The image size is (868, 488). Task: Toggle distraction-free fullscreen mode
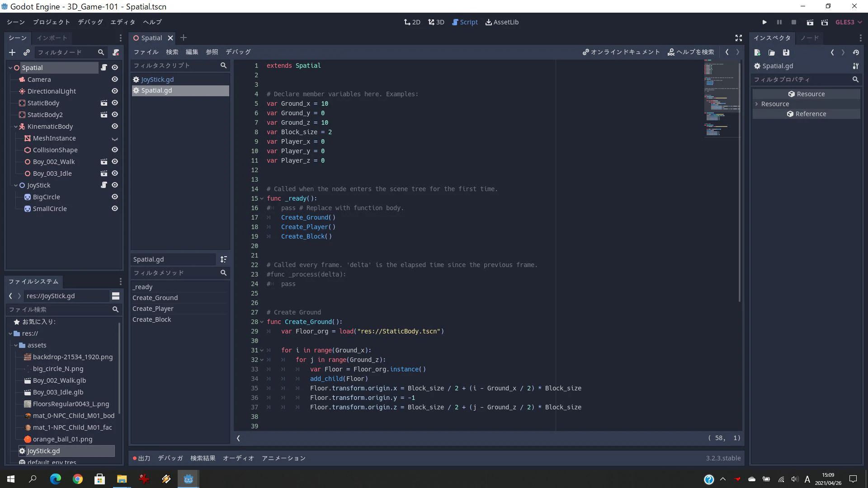click(x=738, y=38)
